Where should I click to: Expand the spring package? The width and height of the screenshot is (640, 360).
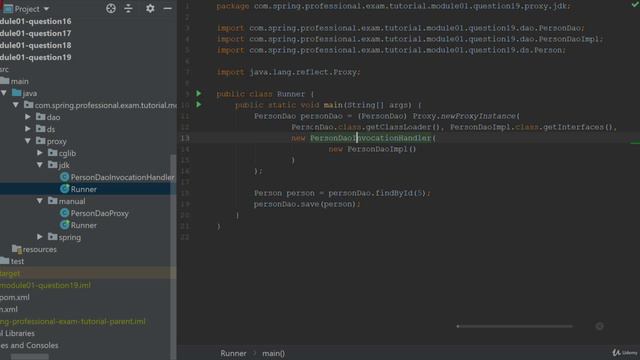[40, 237]
